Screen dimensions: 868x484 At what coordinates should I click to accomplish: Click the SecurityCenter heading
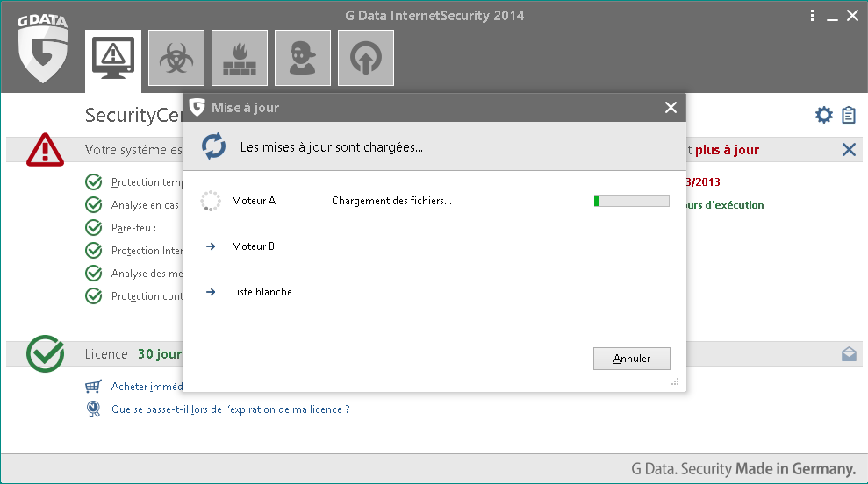133,115
